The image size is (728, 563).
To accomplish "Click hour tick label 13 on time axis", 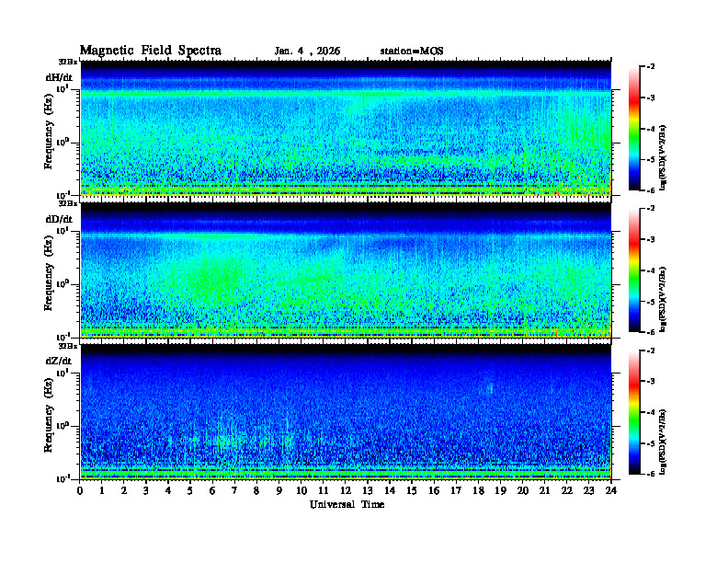I will (368, 490).
